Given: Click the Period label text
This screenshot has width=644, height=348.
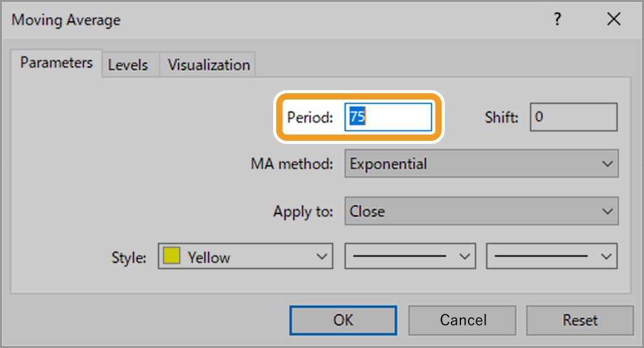Looking at the screenshot, I should pyautogui.click(x=309, y=117).
